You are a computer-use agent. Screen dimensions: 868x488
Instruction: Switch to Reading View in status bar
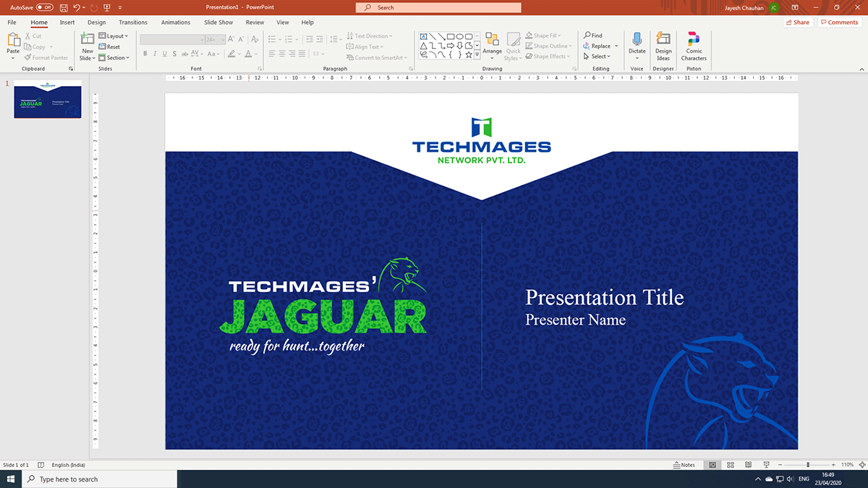[x=747, y=465]
